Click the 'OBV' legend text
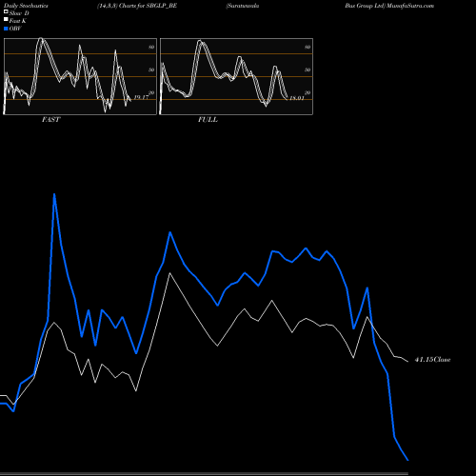 coord(15,29)
